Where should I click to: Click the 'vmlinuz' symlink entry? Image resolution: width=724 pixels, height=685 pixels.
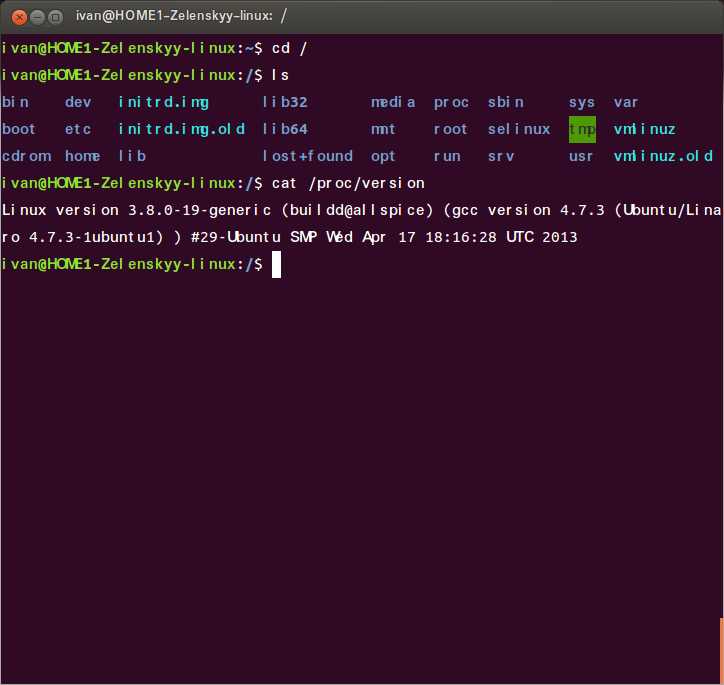click(x=645, y=129)
